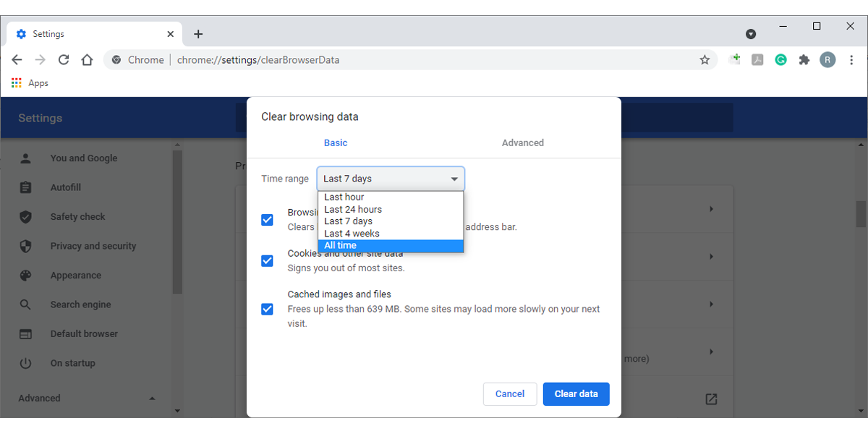
Task: Click the page vertical scrollbar thumb
Action: (x=861, y=213)
